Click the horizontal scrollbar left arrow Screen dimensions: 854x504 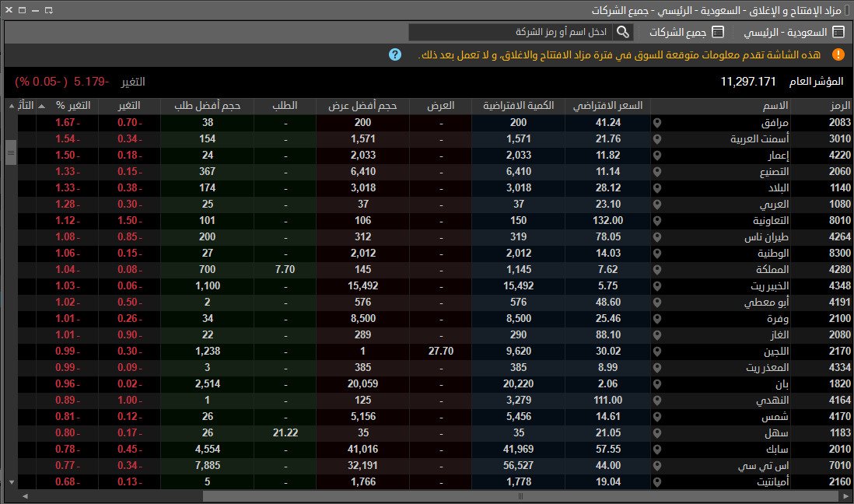click(x=25, y=496)
